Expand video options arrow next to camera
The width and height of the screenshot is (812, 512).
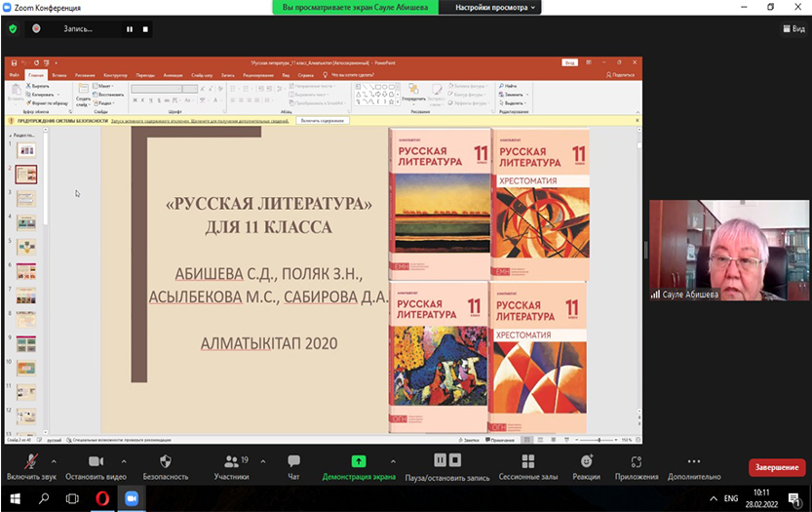124,461
